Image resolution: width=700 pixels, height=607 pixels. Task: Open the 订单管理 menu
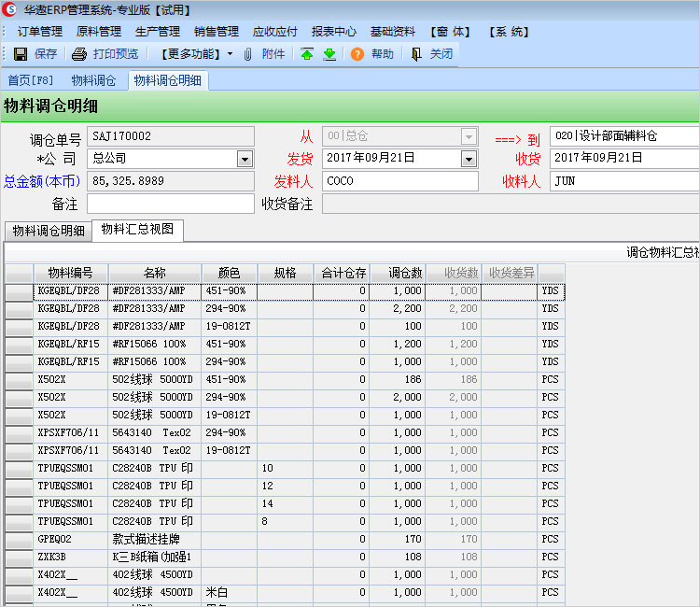click(40, 32)
